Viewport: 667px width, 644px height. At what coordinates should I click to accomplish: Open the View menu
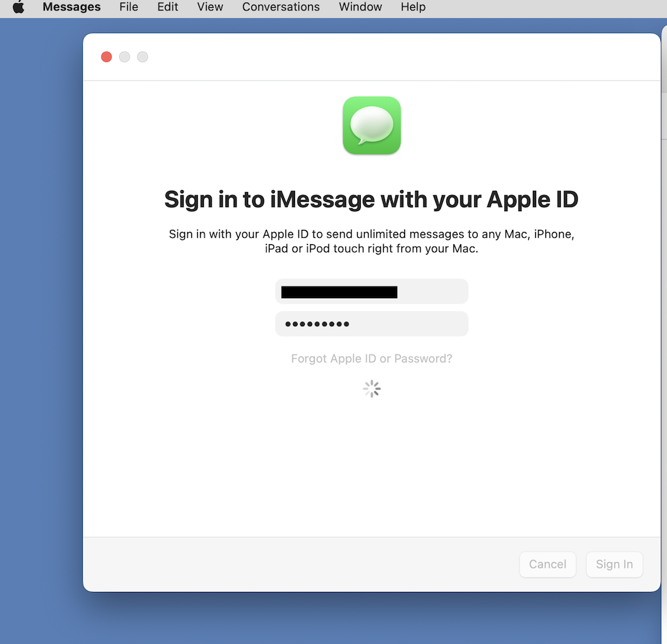click(x=210, y=7)
